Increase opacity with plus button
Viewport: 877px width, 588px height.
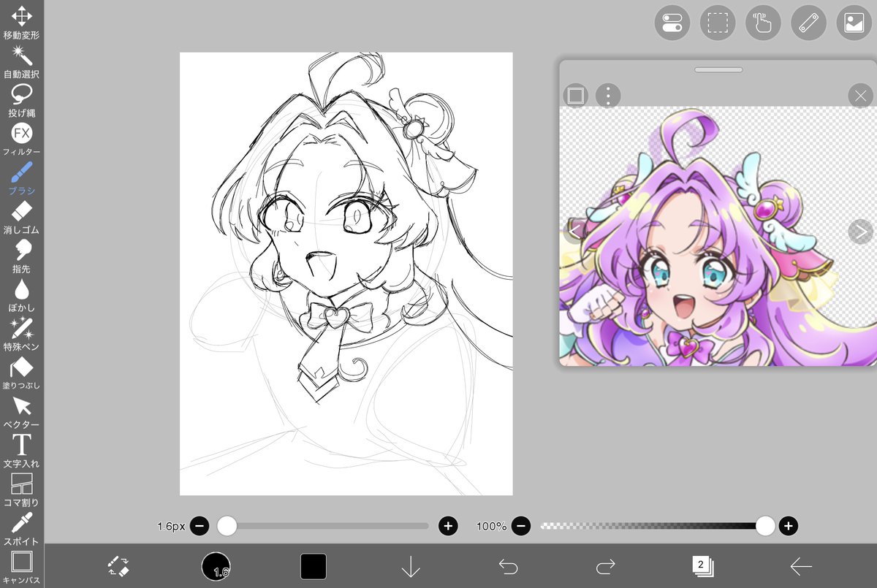pyautogui.click(x=788, y=526)
